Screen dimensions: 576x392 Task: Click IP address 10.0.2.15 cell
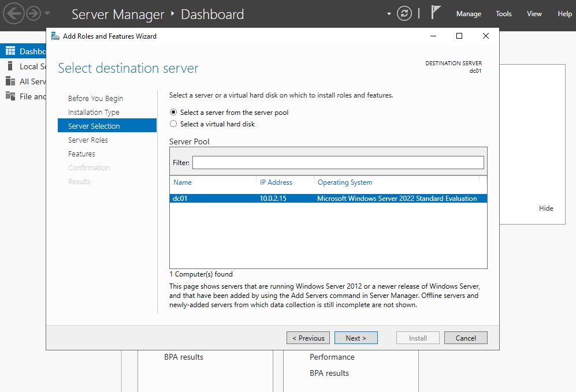(x=273, y=199)
